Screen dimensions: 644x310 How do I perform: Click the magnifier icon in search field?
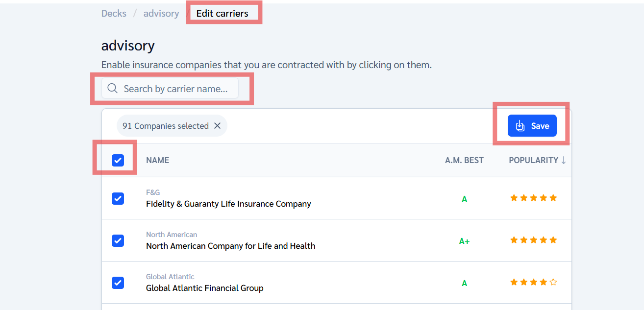tap(112, 89)
